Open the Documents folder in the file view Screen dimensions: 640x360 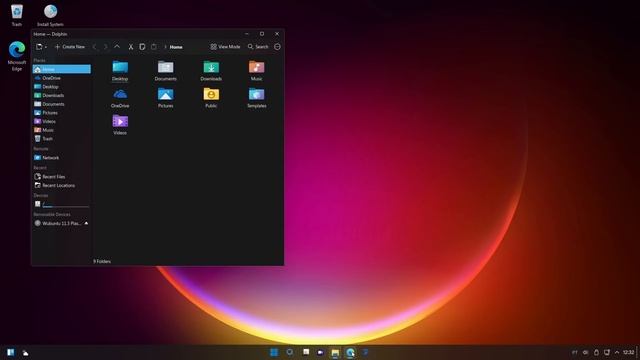[165, 70]
